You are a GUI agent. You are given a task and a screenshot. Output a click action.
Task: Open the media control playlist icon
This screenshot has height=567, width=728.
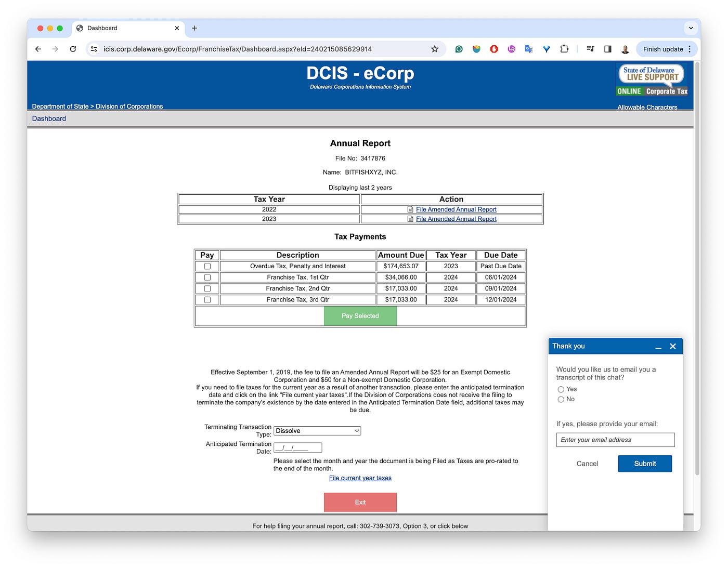pyautogui.click(x=590, y=49)
